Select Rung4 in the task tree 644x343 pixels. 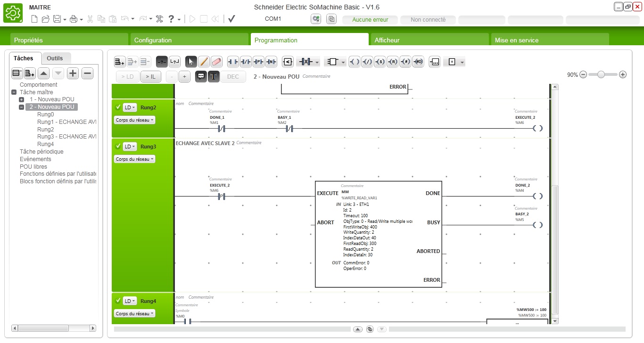46,144
